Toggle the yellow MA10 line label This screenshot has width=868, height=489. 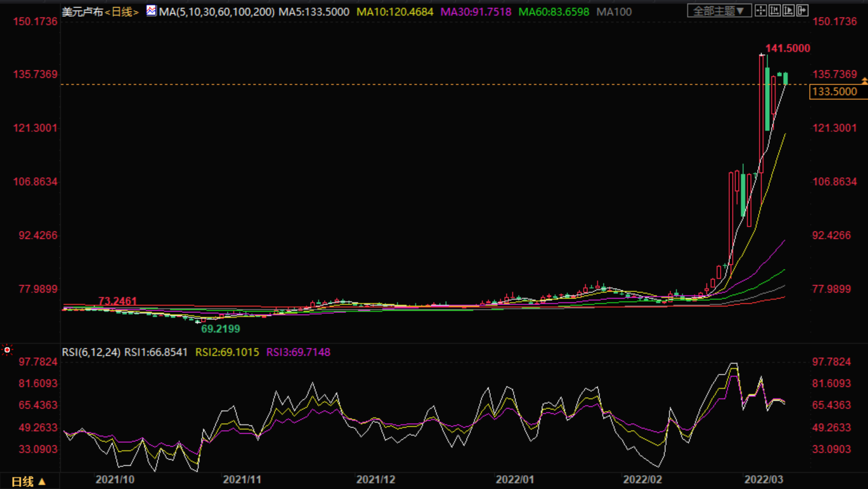(394, 12)
